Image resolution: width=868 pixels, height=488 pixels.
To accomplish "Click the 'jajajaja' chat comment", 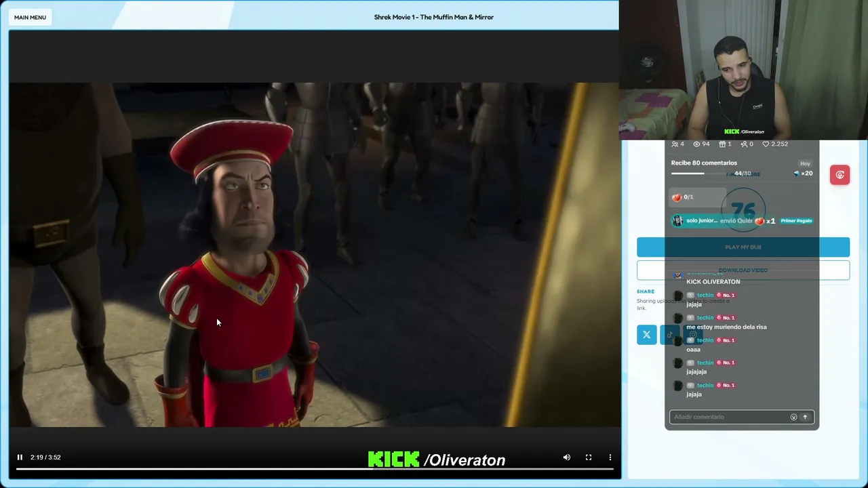I will [x=696, y=372].
